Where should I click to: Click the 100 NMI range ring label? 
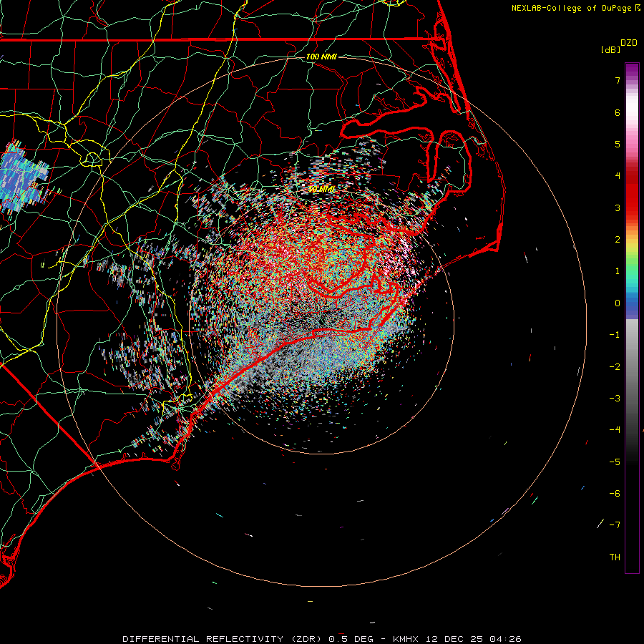(x=321, y=57)
